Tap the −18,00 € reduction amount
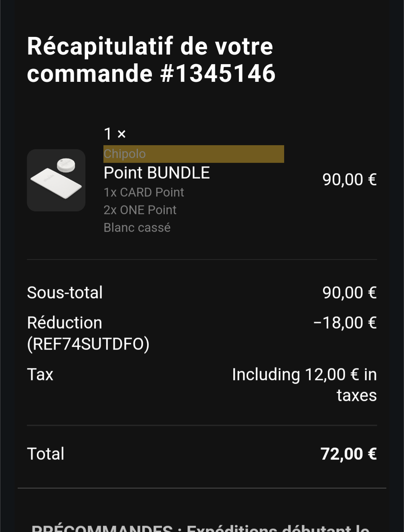This screenshot has width=404, height=532. pyautogui.click(x=345, y=323)
